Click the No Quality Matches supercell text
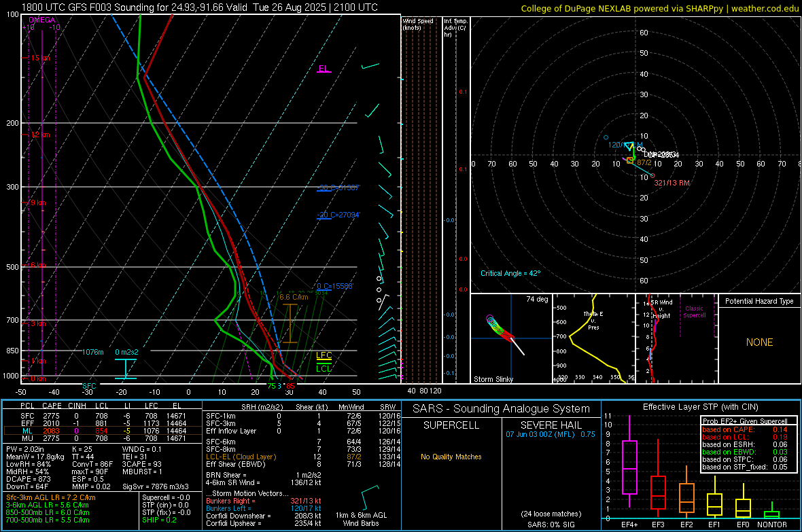 coord(451,457)
